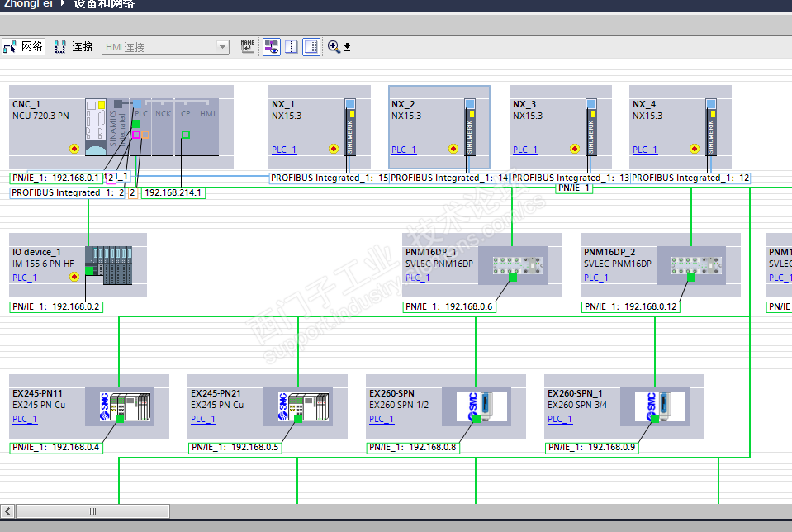The image size is (792, 532).
Task: Click the orange port square on CNC_1 PLC
Action: tap(145, 135)
